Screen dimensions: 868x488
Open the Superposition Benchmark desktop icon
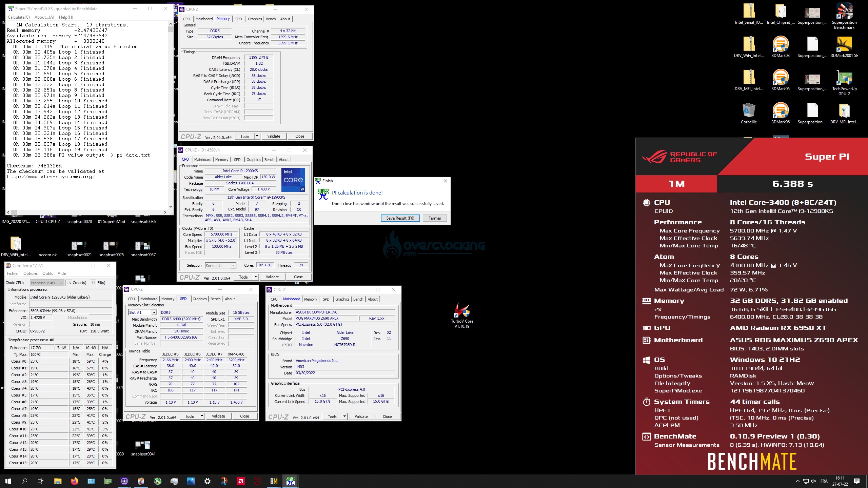[844, 16]
